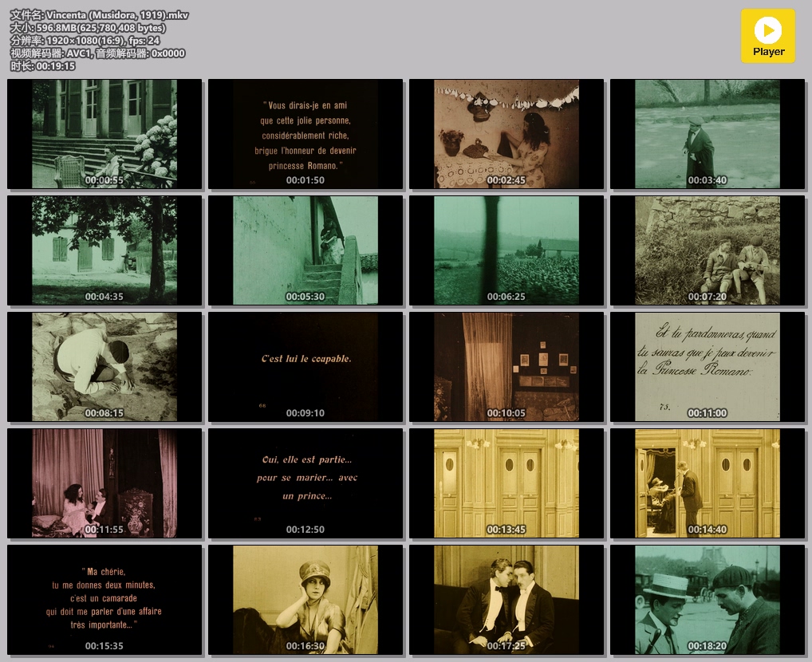Click the thumbnail timestamped 00:02:45
Screen dimensions: 812x662
pos(507,134)
